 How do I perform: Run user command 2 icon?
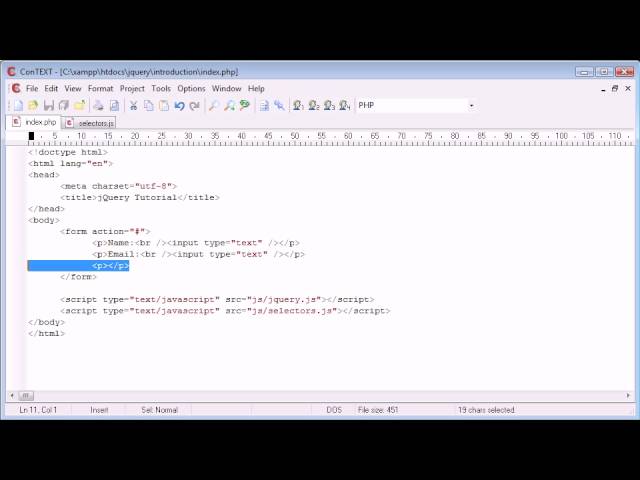[x=313, y=106]
